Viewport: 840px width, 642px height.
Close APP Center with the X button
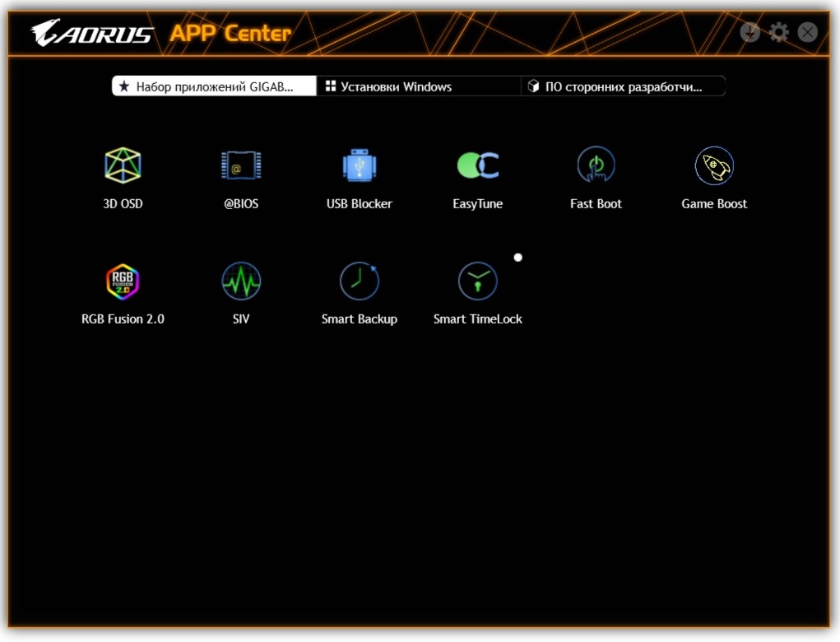click(x=807, y=32)
